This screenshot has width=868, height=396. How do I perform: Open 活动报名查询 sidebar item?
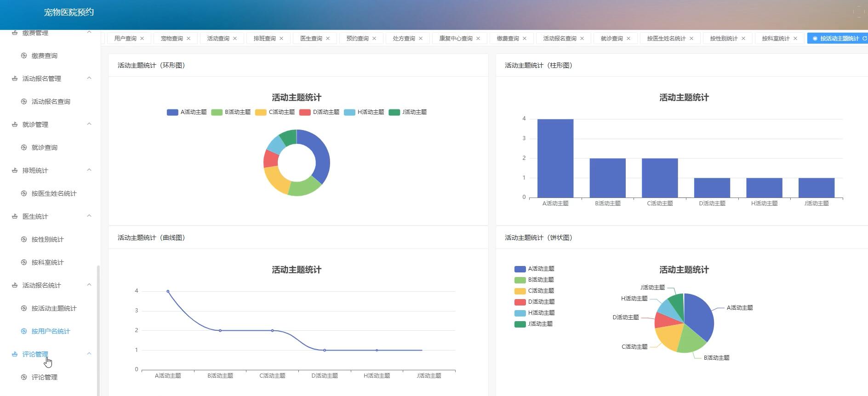51,102
